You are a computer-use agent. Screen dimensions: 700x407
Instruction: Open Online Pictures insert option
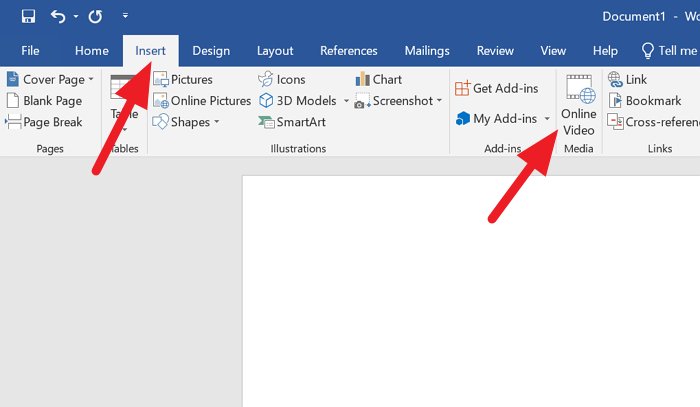pyautogui.click(x=202, y=100)
